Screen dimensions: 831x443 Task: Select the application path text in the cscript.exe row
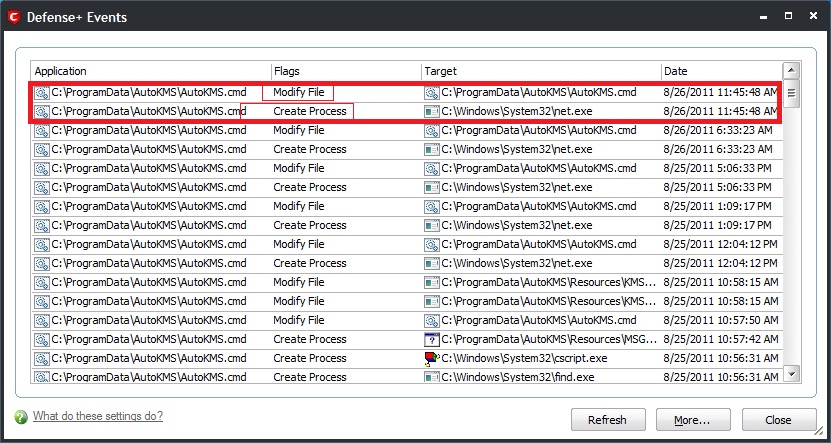pos(149,359)
